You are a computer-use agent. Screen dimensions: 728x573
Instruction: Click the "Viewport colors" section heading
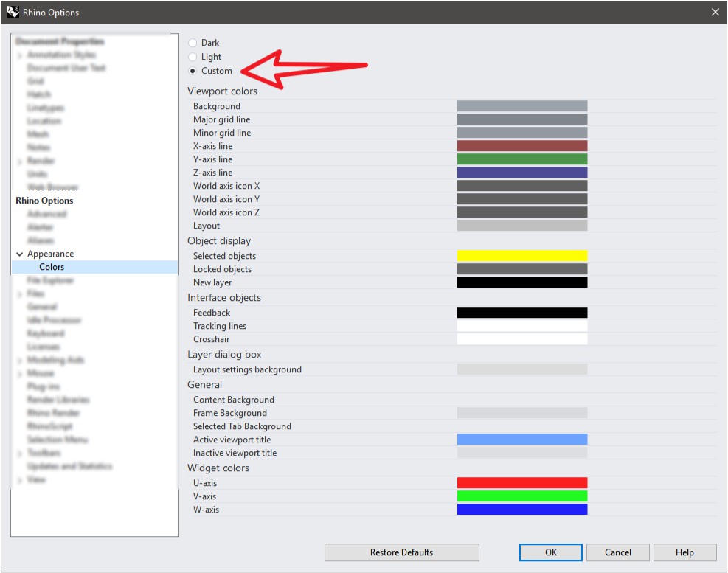[223, 91]
